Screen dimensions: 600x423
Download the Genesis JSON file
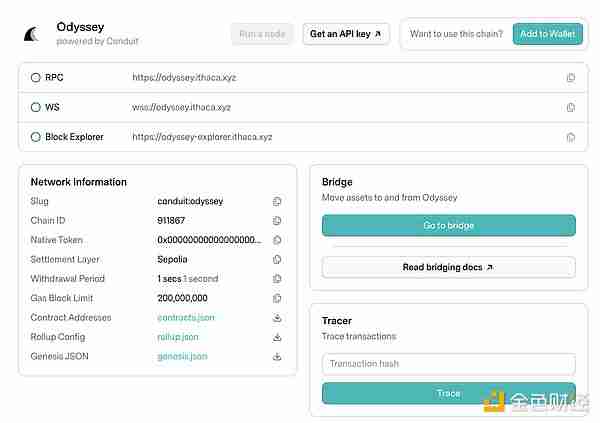[277, 356]
